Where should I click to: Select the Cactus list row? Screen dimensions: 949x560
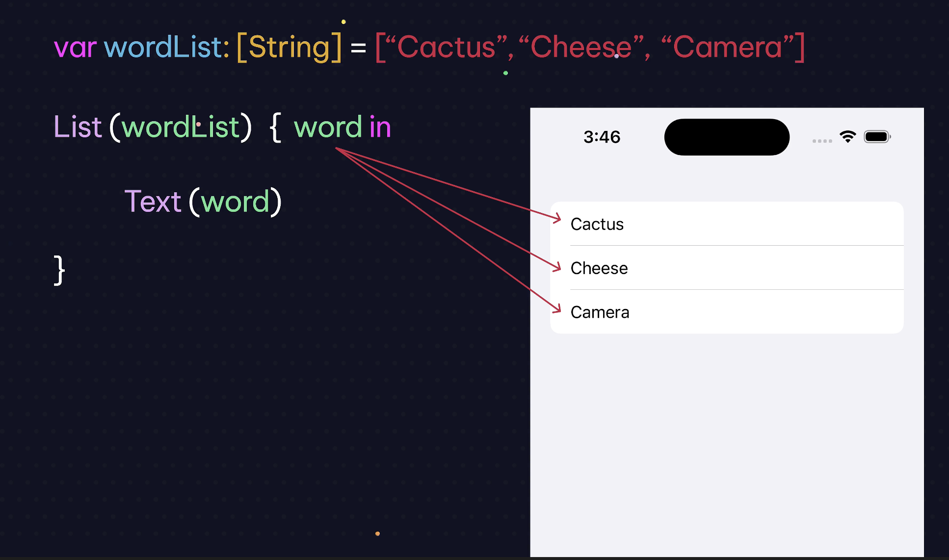[x=727, y=224]
